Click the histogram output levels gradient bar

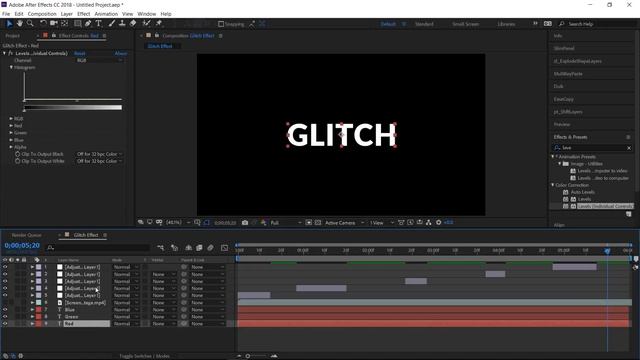click(x=73, y=108)
